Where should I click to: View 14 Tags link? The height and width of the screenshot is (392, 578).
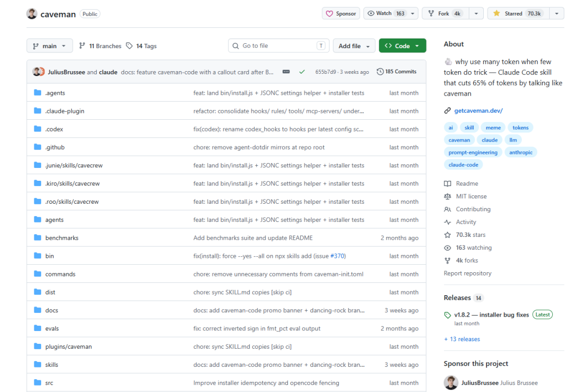point(141,46)
